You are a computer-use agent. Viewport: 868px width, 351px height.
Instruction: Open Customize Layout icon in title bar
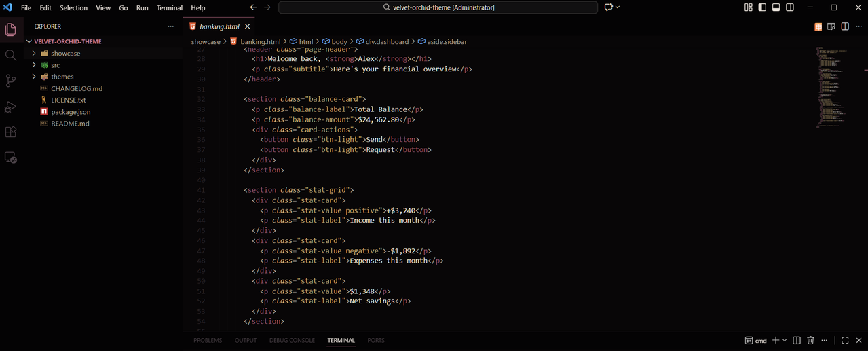coord(749,7)
